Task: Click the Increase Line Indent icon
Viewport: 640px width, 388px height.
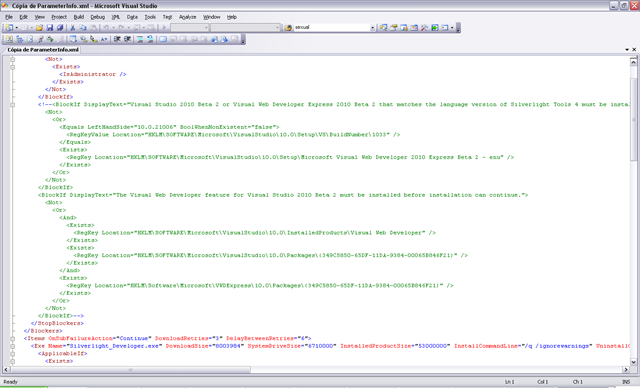Action: pyautogui.click(x=127, y=39)
